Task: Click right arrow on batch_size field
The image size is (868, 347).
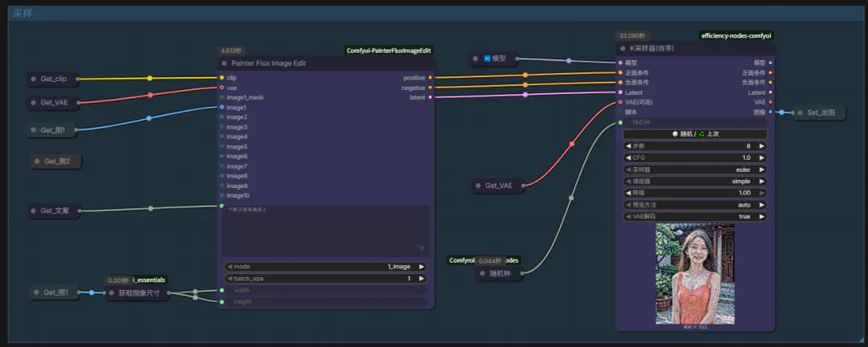Action: point(421,279)
